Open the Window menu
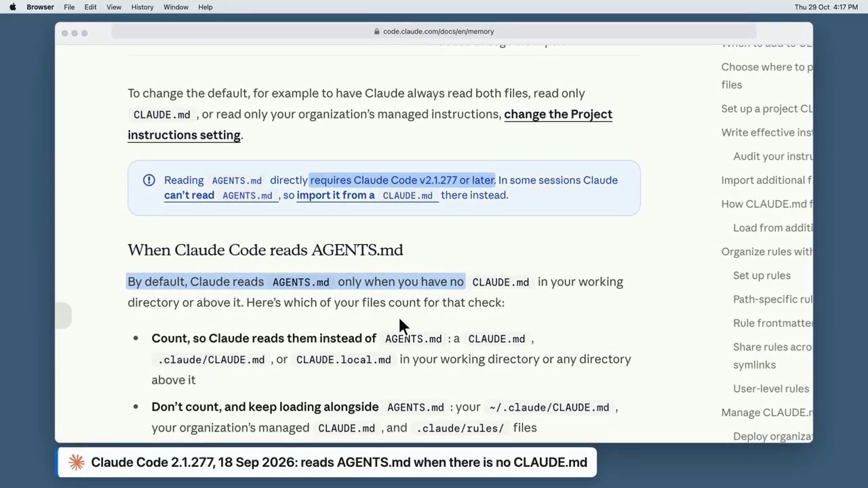The width and height of the screenshot is (868, 488). [176, 7]
